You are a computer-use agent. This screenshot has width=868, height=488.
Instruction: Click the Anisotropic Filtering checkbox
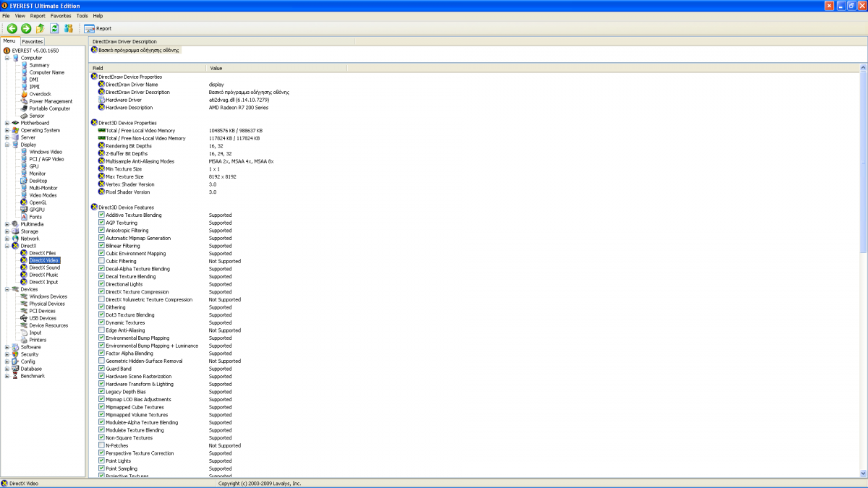point(101,230)
